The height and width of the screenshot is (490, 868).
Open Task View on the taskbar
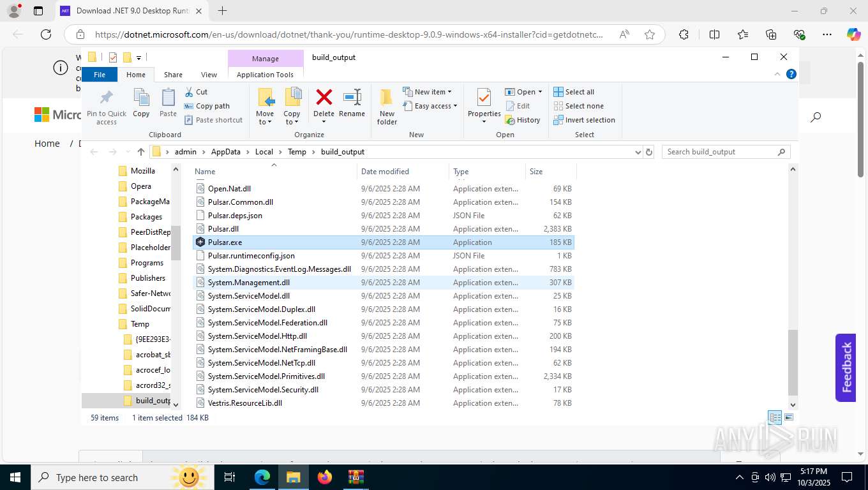230,477
